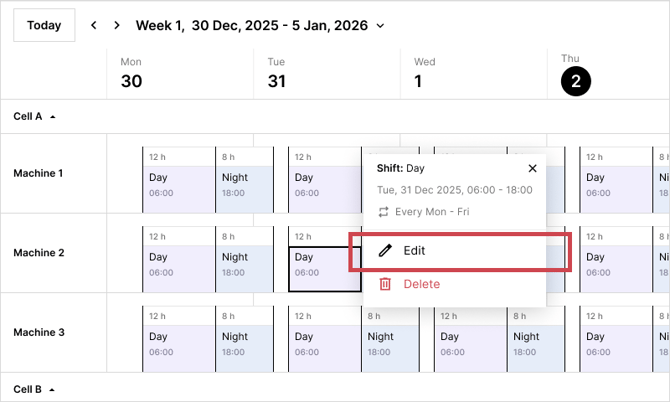The height and width of the screenshot is (402, 670).
Task: Click the next week arrow
Action: pyautogui.click(x=117, y=25)
